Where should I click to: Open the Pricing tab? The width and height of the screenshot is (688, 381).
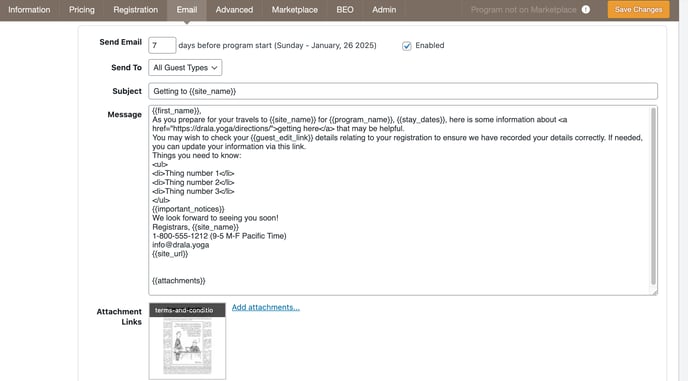pos(82,10)
